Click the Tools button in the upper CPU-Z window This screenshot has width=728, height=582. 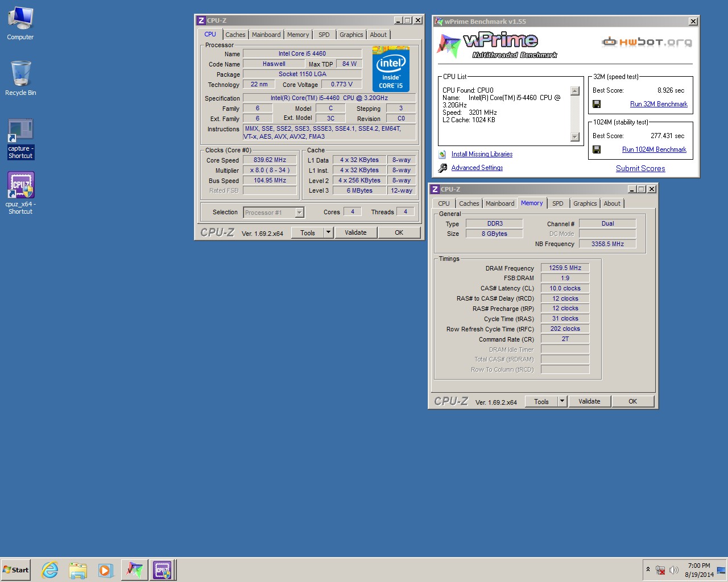coord(308,232)
